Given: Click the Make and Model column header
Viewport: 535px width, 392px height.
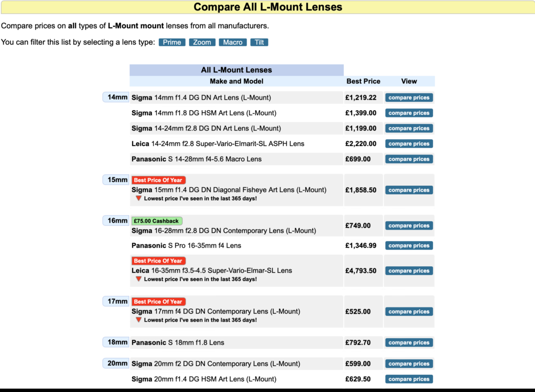Looking at the screenshot, I should point(237,81).
